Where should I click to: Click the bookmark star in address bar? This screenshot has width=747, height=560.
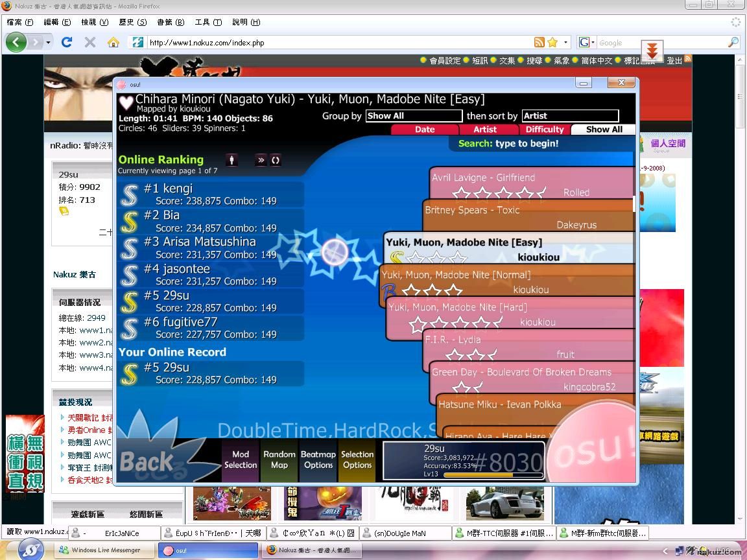(x=552, y=43)
